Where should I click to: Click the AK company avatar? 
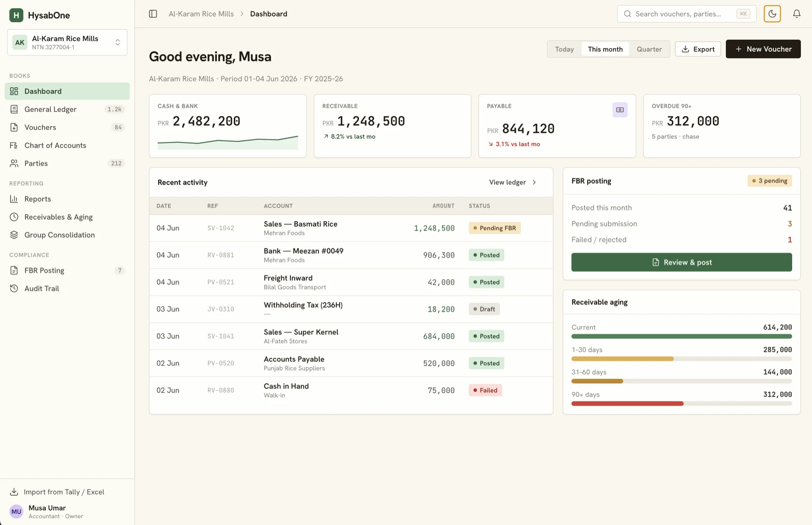coord(20,42)
